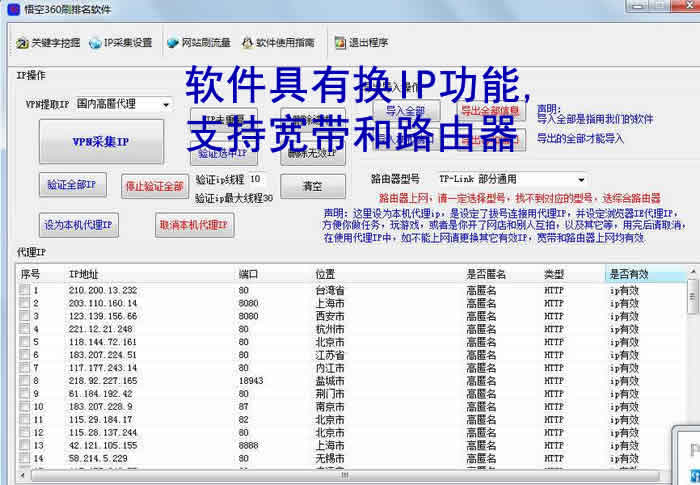The image size is (700, 485).
Task: Tick the checkbox for proxy row 1
Action: tap(24, 291)
